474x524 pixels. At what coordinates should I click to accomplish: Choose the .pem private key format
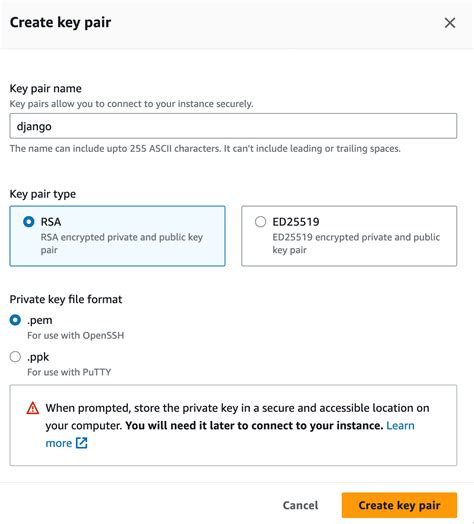click(x=15, y=320)
